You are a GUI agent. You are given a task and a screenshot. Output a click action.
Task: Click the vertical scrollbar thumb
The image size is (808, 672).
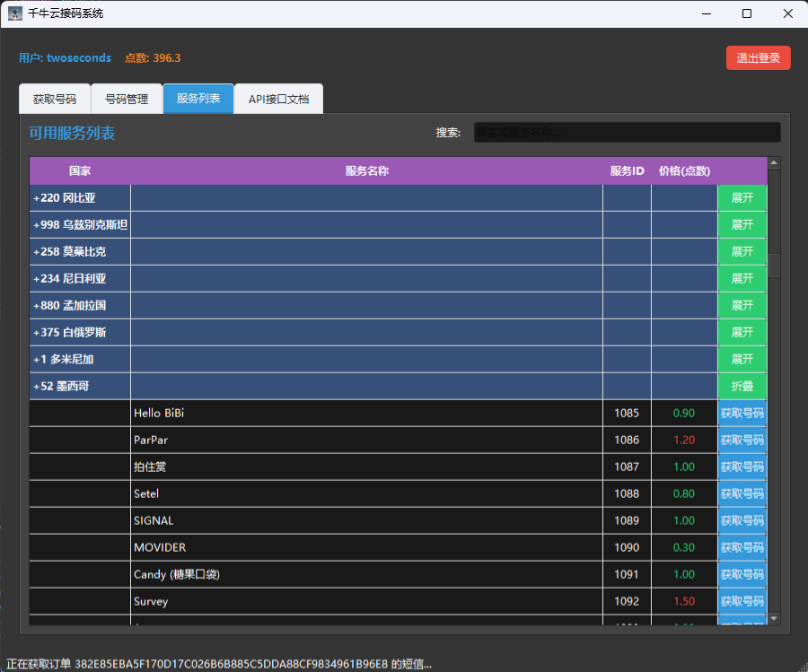774,266
